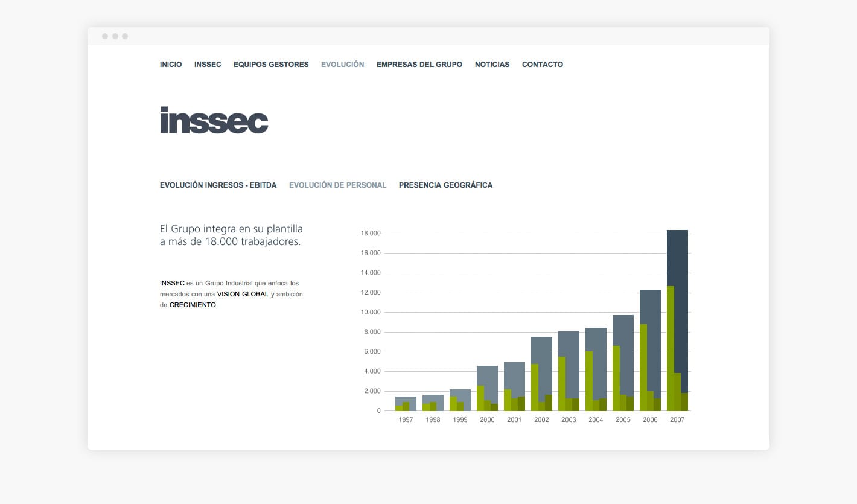Click the year label 2000 below the chart

coord(487,419)
